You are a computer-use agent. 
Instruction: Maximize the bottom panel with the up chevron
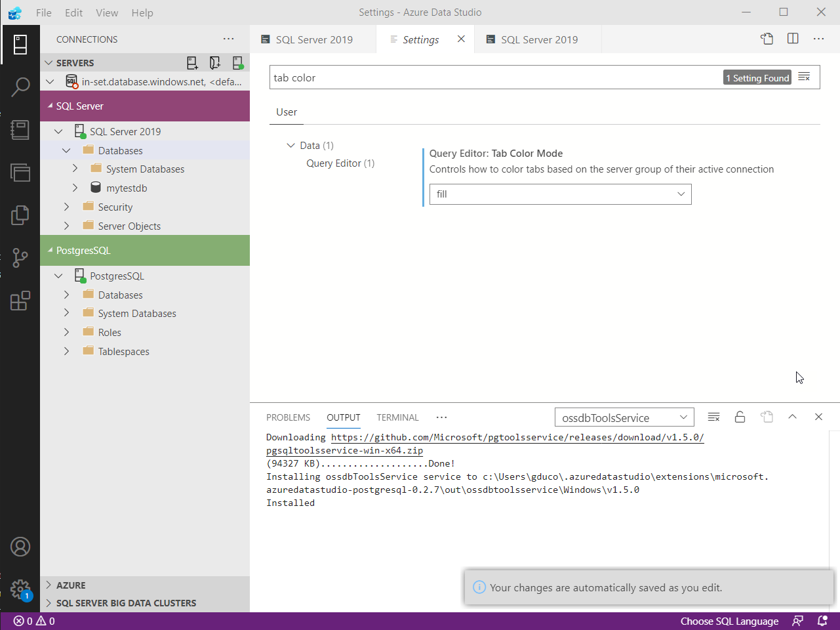[x=792, y=417]
